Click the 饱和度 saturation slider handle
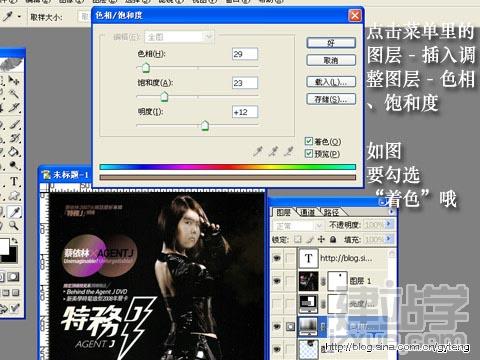 (x=164, y=97)
